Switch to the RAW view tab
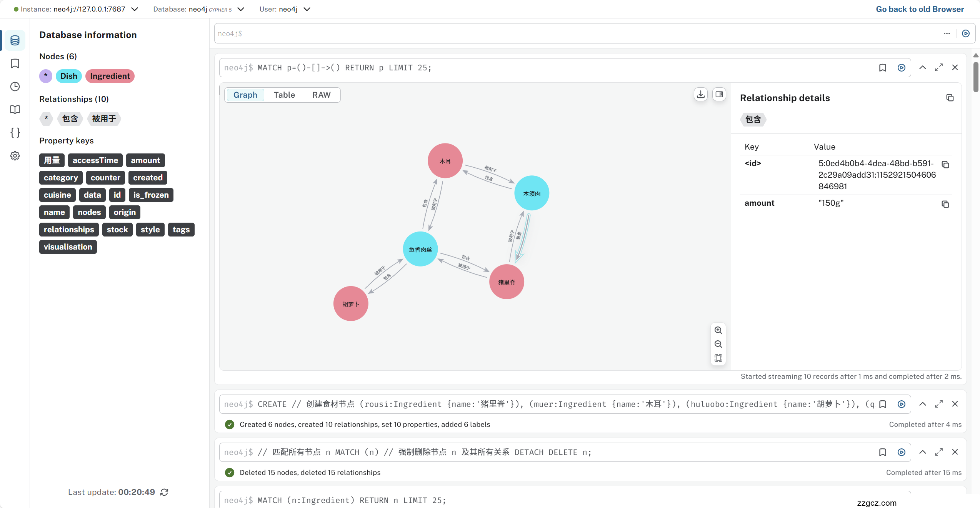Screen dimensions: 980x508 [322, 95]
